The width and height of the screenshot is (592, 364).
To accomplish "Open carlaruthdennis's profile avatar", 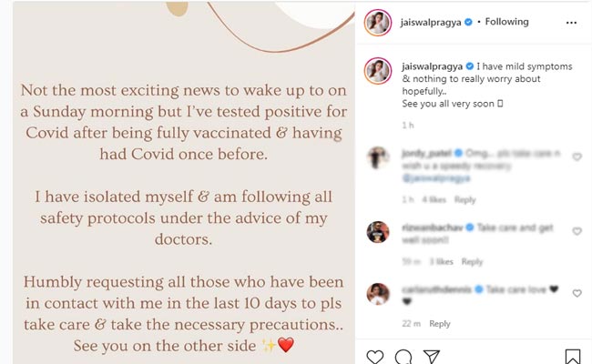I will click(x=378, y=293).
